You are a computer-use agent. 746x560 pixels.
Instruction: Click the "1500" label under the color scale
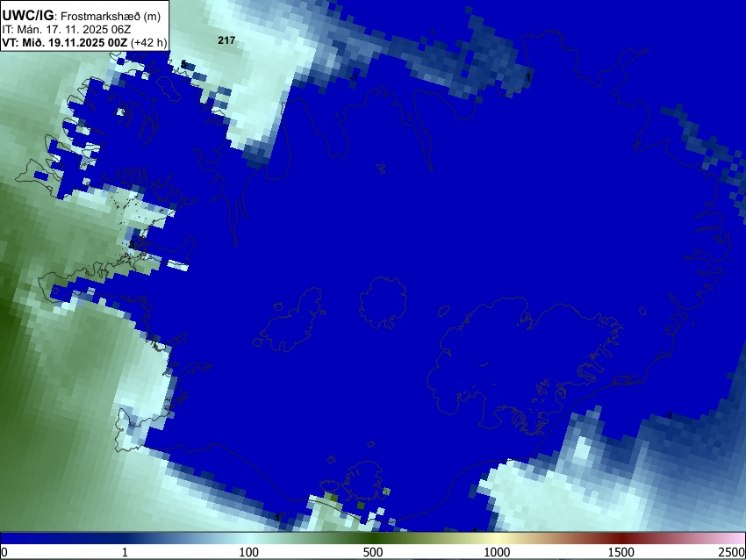coord(621,552)
